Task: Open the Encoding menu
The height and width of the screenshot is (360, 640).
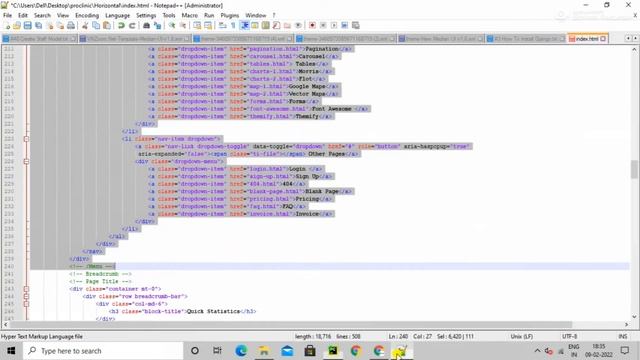Action: 87,16
